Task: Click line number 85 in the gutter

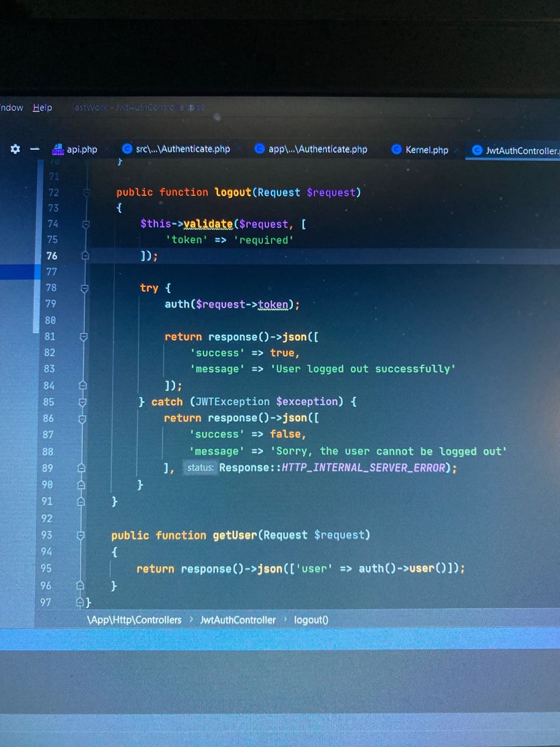Action: 48,402
